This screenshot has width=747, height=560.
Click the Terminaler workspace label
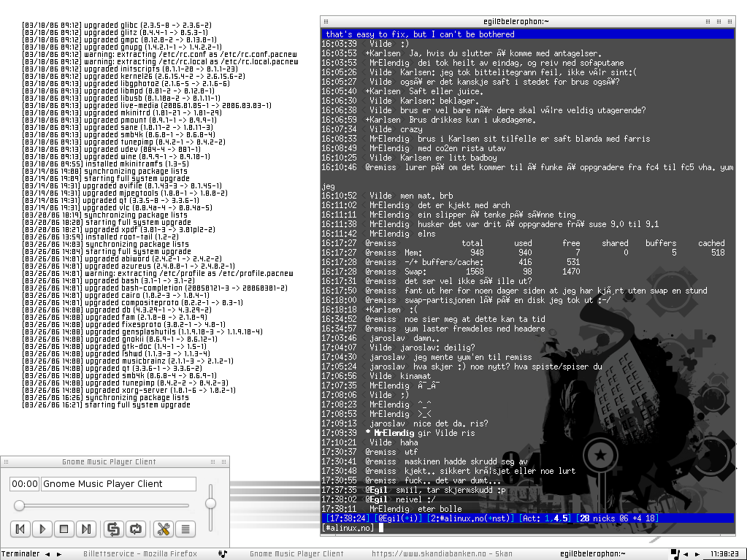coord(20,554)
